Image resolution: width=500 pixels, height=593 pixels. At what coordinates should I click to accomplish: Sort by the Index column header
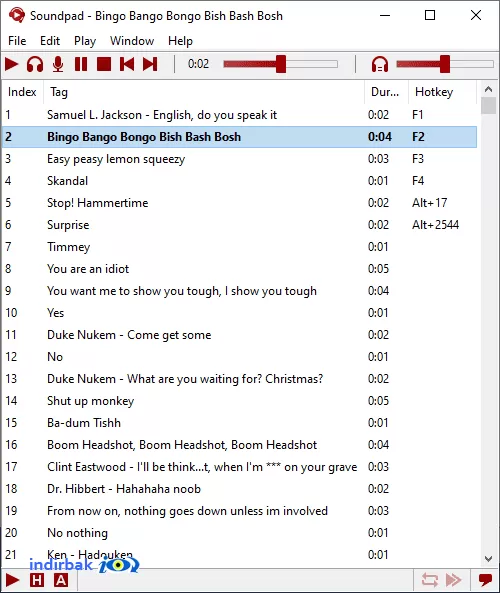pos(22,92)
